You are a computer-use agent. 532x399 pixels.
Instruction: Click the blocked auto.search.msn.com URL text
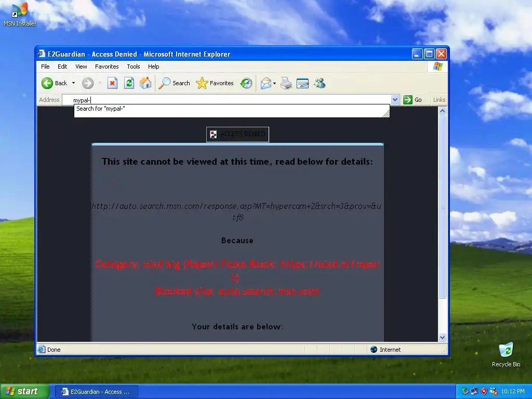pos(236,211)
